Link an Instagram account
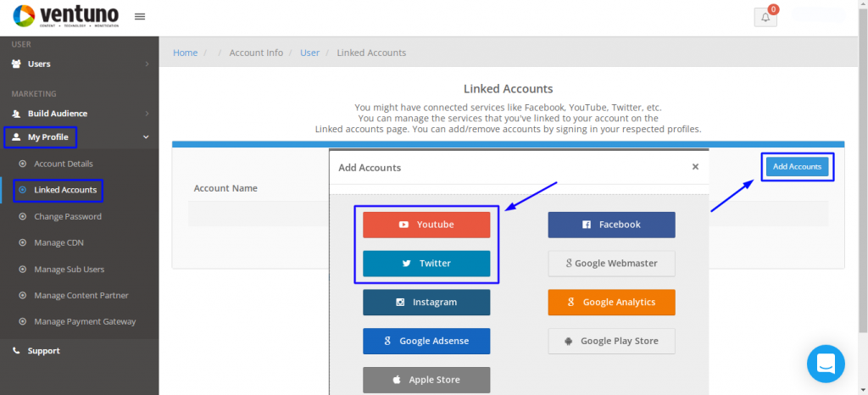The height and width of the screenshot is (395, 868). click(x=426, y=302)
